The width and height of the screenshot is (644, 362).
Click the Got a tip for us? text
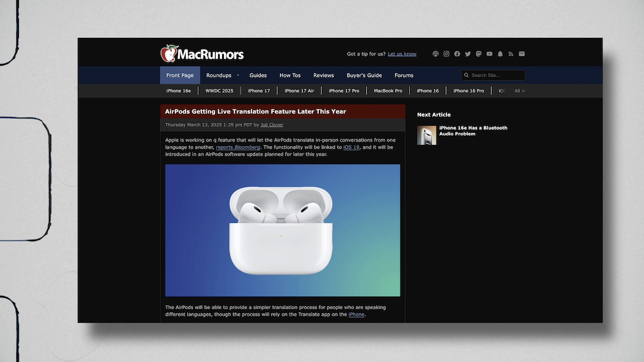coord(367,54)
